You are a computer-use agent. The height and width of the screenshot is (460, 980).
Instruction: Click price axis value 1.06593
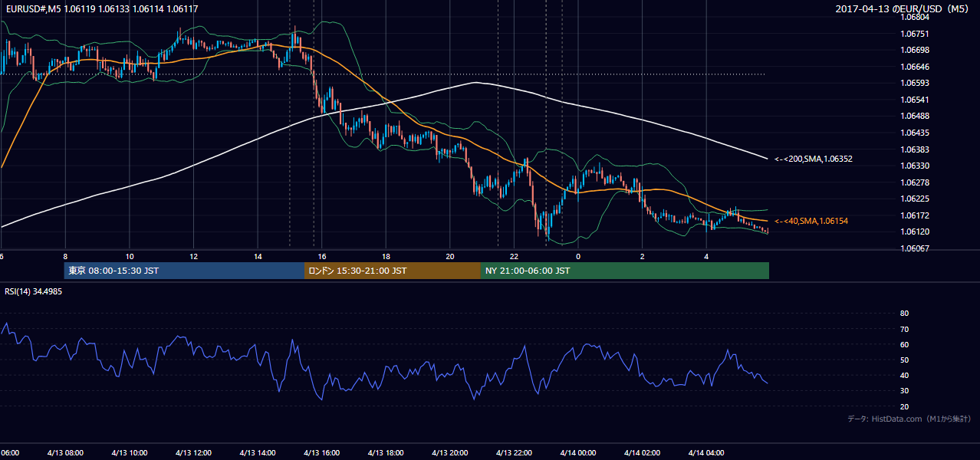pos(914,83)
